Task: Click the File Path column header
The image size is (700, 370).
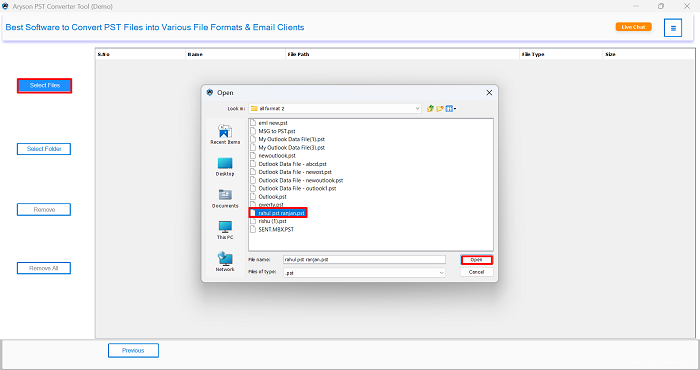Action: 402,54
